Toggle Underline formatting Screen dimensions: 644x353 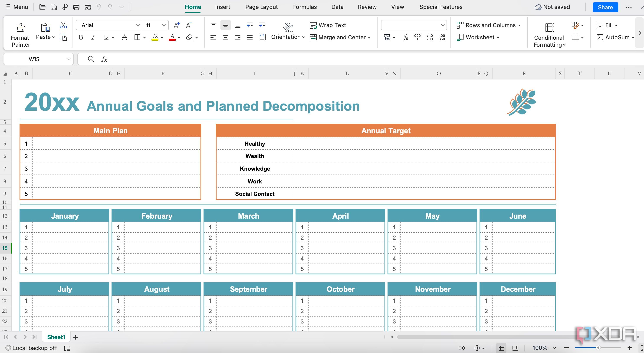click(x=106, y=37)
